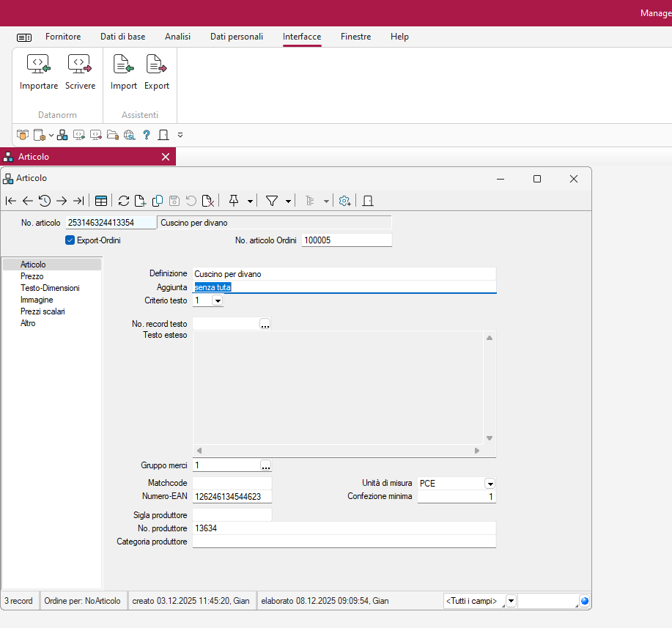
Task: Switch to the Analisi ribbon tab
Action: tap(177, 37)
